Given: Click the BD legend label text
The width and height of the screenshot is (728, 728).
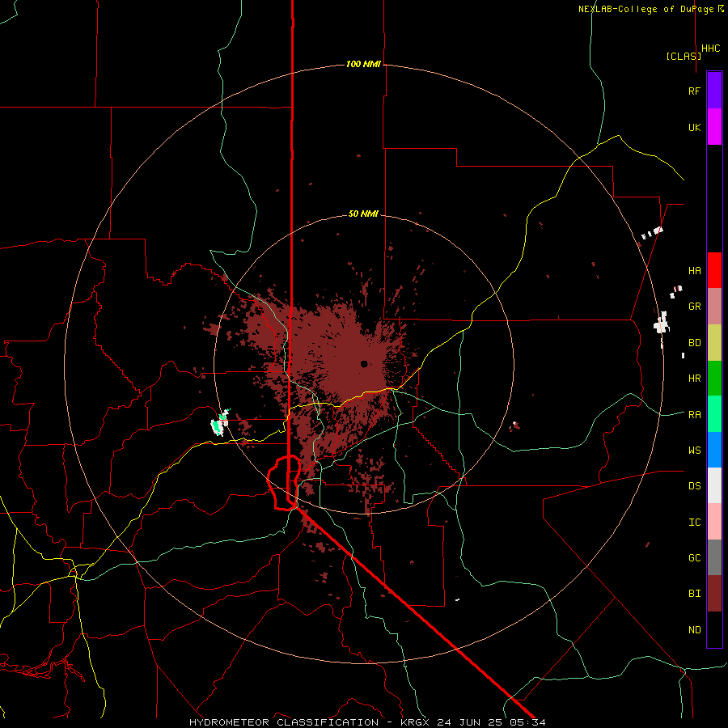Looking at the screenshot, I should pyautogui.click(x=694, y=343).
